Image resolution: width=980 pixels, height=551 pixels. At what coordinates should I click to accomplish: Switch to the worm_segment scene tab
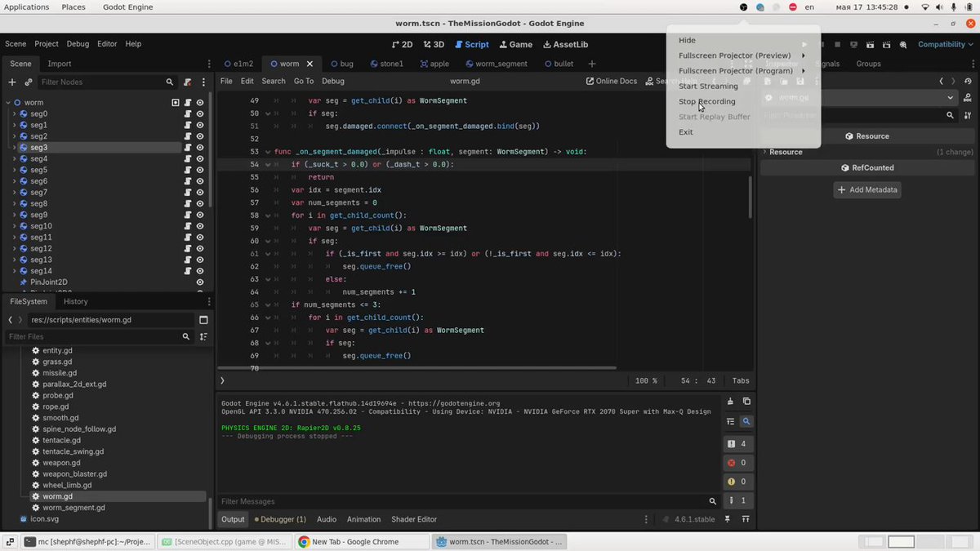coord(496,64)
